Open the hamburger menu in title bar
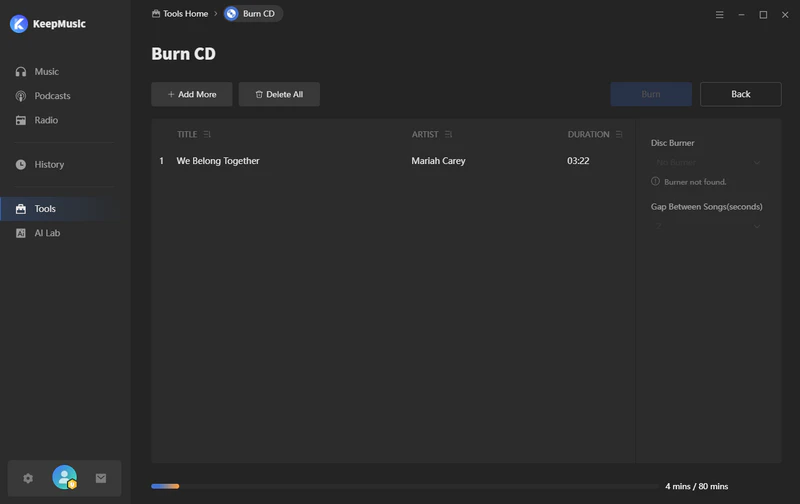Image resolution: width=800 pixels, height=504 pixels. tap(719, 15)
